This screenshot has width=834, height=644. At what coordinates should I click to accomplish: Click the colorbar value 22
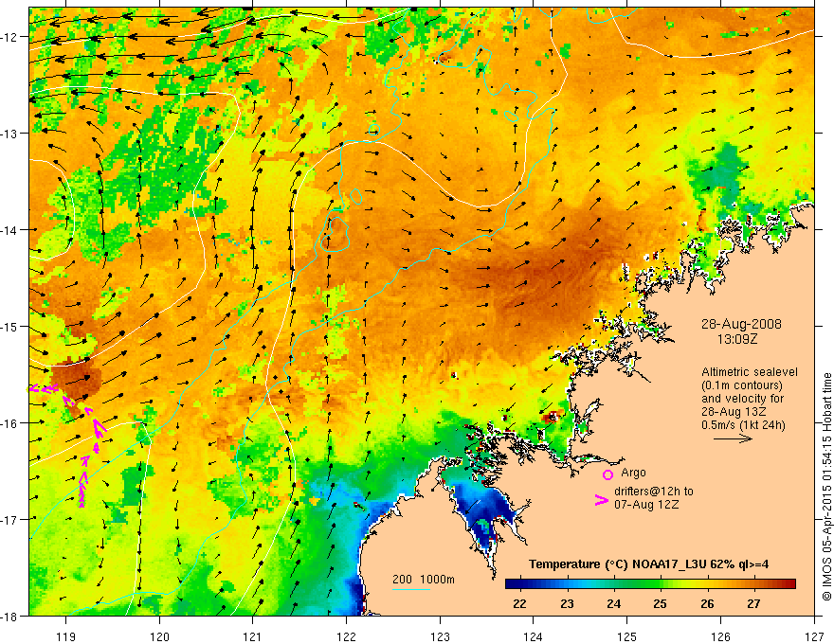click(519, 603)
